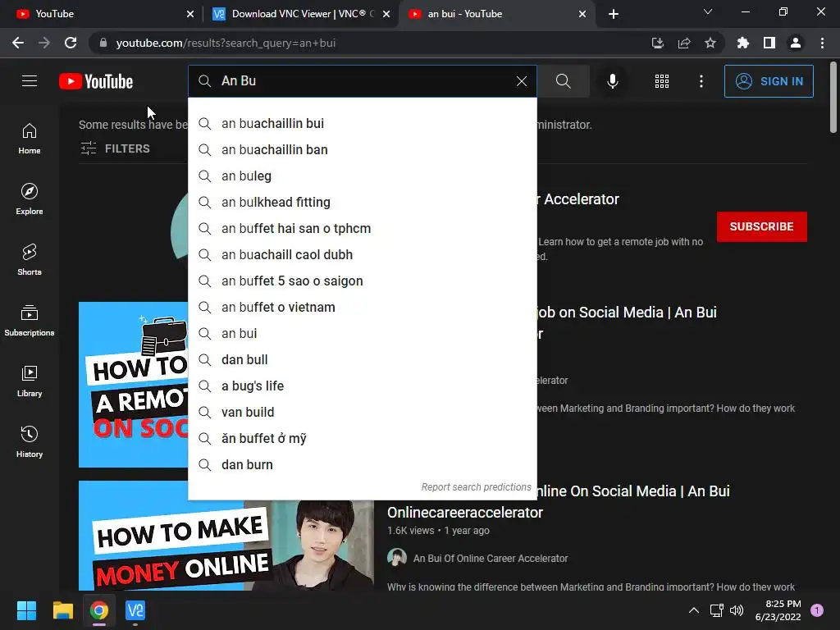This screenshot has width=840, height=630.
Task: Open the FILTERS options
Action: (115, 148)
